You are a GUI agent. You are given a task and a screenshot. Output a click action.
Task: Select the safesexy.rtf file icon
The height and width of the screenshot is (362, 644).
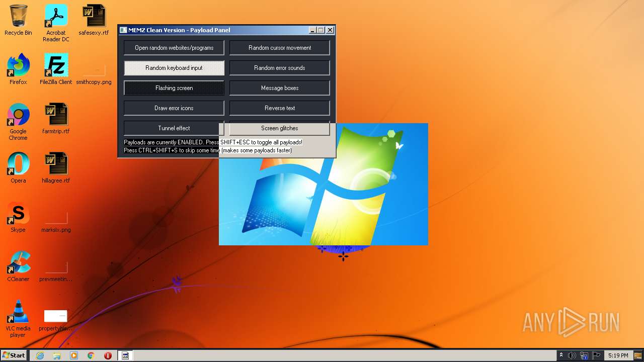coord(94,20)
